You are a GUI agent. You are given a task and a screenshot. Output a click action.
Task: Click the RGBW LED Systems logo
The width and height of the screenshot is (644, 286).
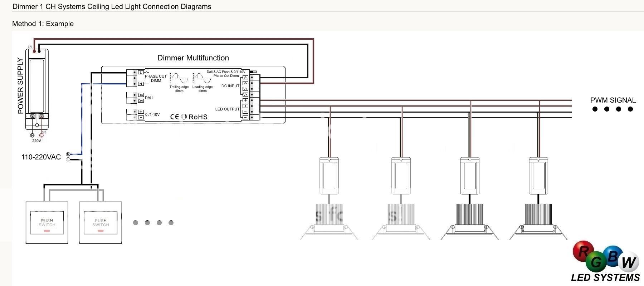point(606,262)
